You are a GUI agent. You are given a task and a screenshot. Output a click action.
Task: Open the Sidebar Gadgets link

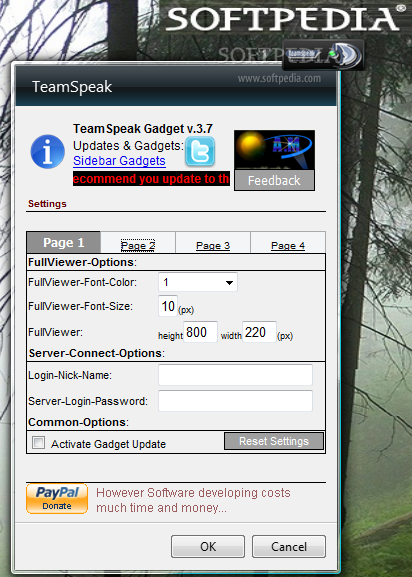[x=119, y=161]
